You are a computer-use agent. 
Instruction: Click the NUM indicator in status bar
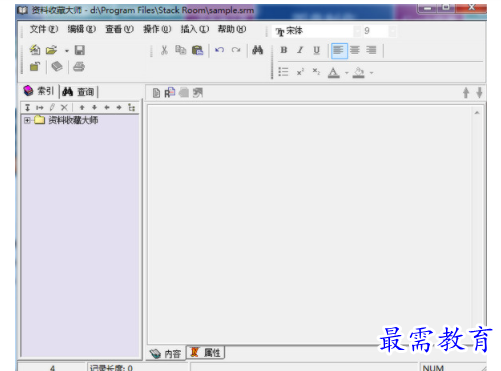click(x=433, y=368)
